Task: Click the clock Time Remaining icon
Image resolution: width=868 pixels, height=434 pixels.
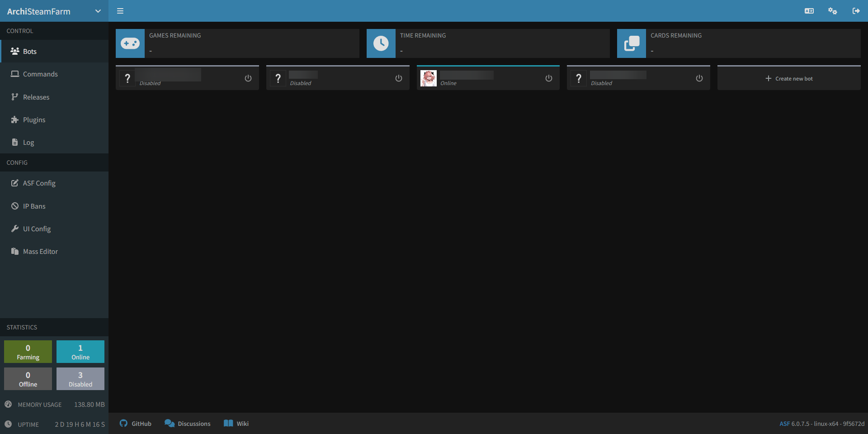Action: point(381,43)
